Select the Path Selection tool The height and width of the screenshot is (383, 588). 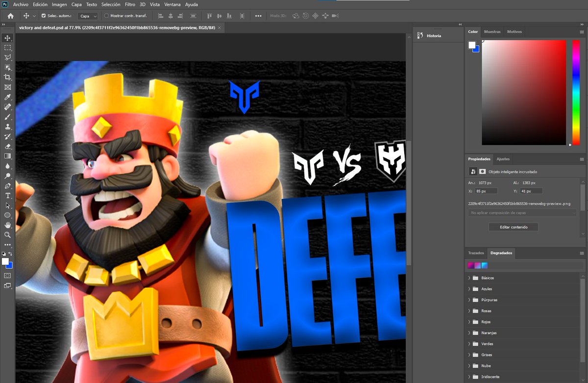click(7, 205)
